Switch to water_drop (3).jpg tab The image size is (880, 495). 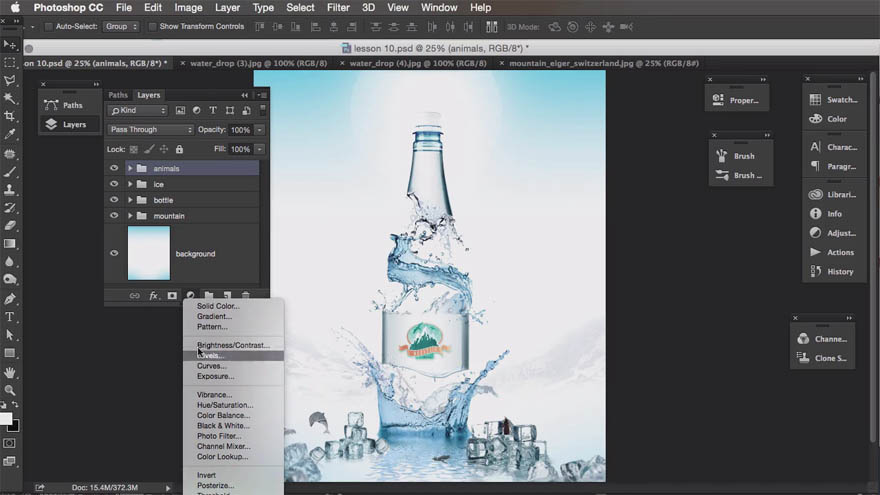coord(258,63)
